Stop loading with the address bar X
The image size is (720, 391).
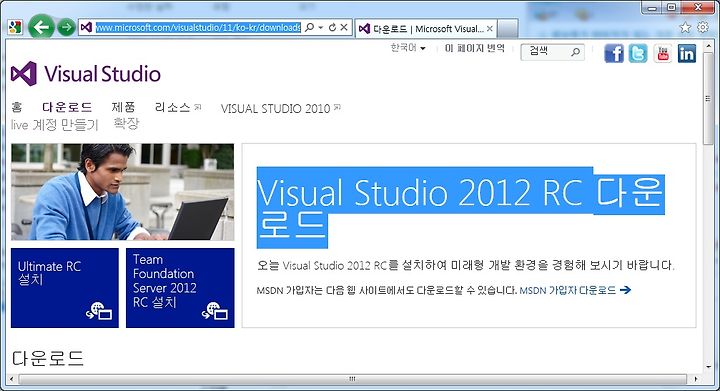[344, 27]
